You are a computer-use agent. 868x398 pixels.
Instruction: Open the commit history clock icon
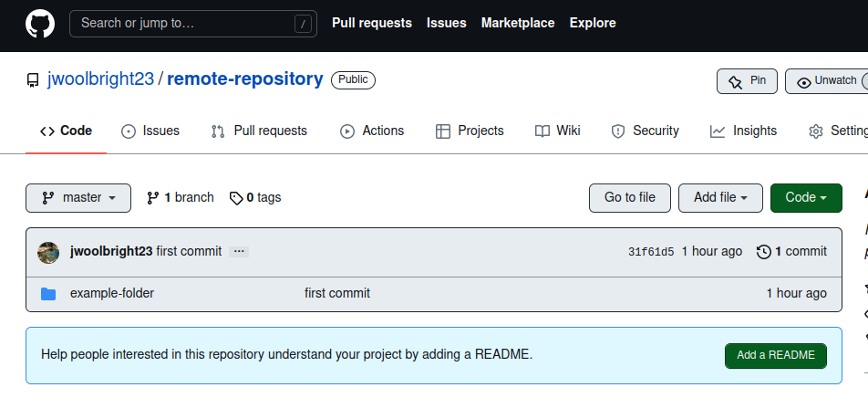[764, 252]
